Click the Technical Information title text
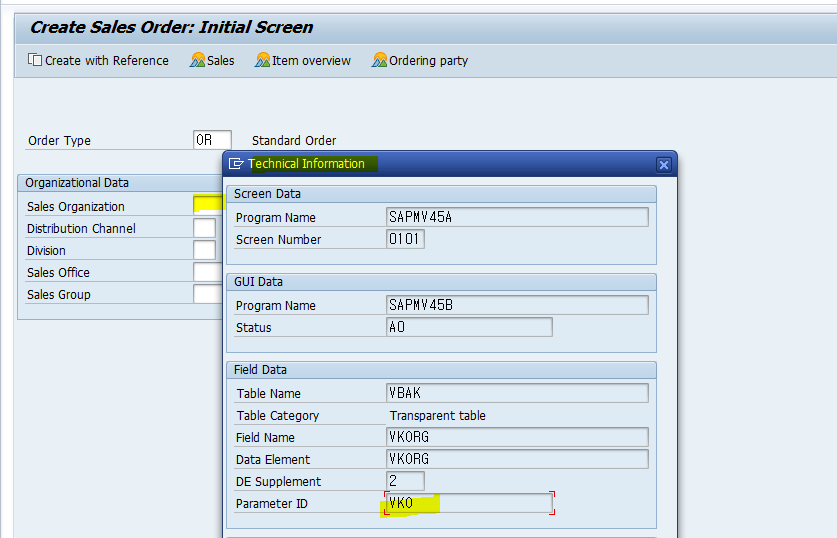Screen dimensions: 837x538 pyautogui.click(x=306, y=164)
